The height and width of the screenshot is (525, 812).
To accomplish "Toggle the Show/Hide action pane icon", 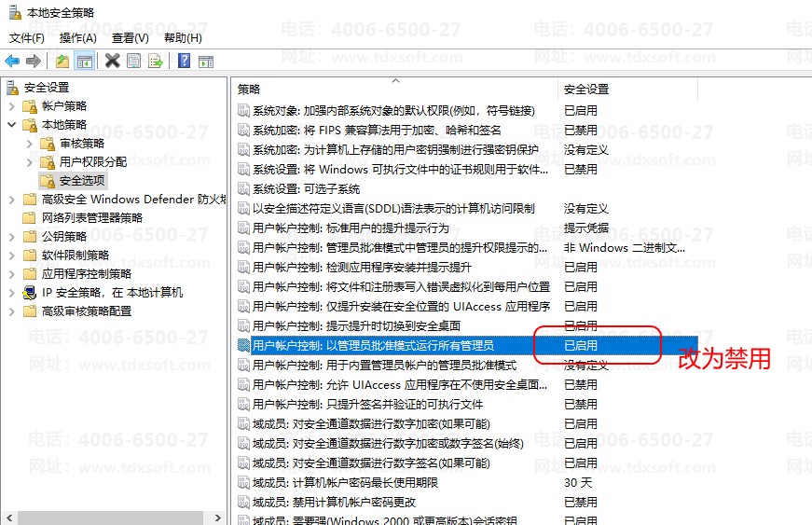I will [206, 62].
